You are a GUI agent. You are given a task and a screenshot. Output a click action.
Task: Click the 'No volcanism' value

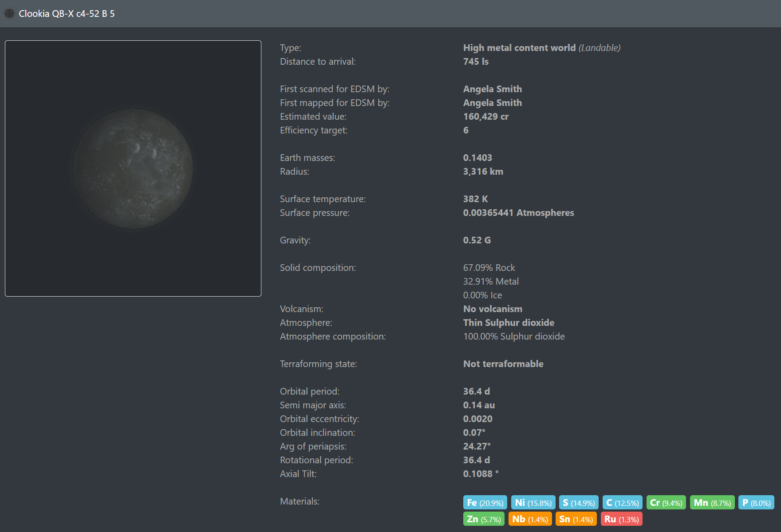[493, 309]
